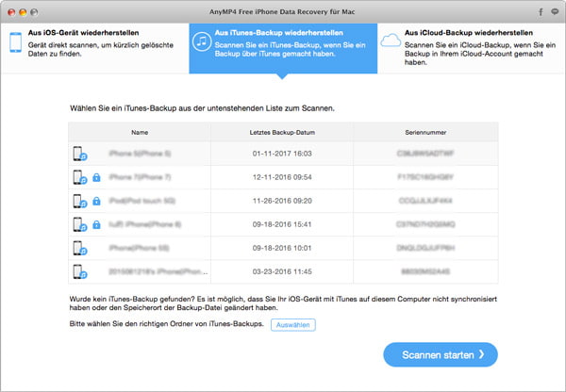Click the iCloud cloud icon
566x392 pixels.
[391, 40]
